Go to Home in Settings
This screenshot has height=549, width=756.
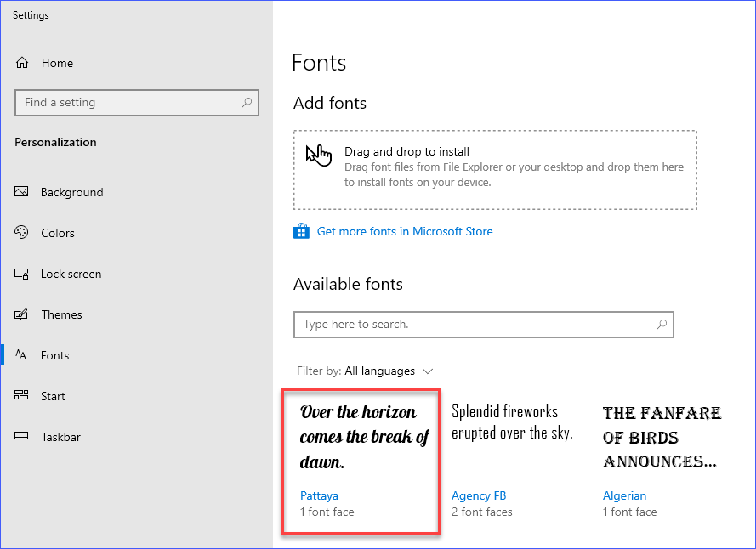pos(57,63)
